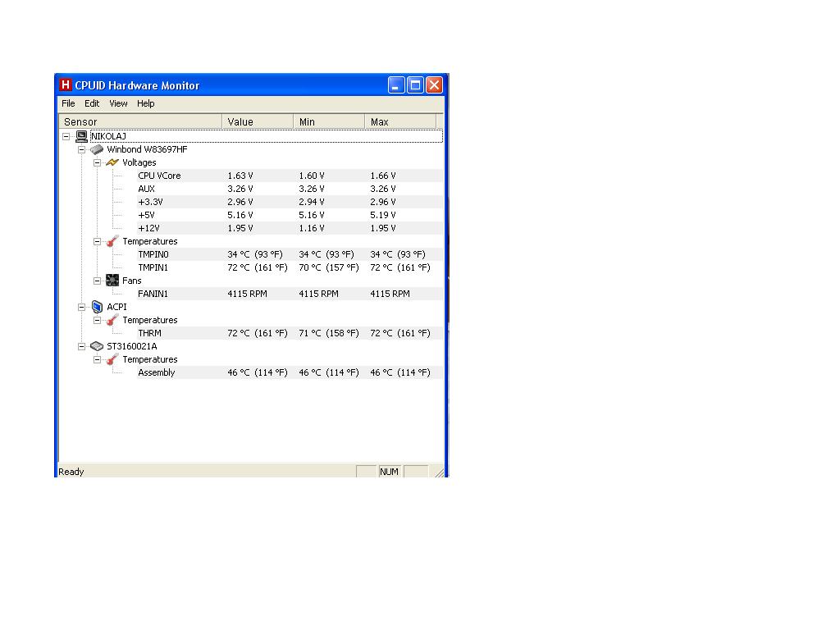Select the AUX voltage row
This screenshot has height=630, width=840.
tap(290, 189)
